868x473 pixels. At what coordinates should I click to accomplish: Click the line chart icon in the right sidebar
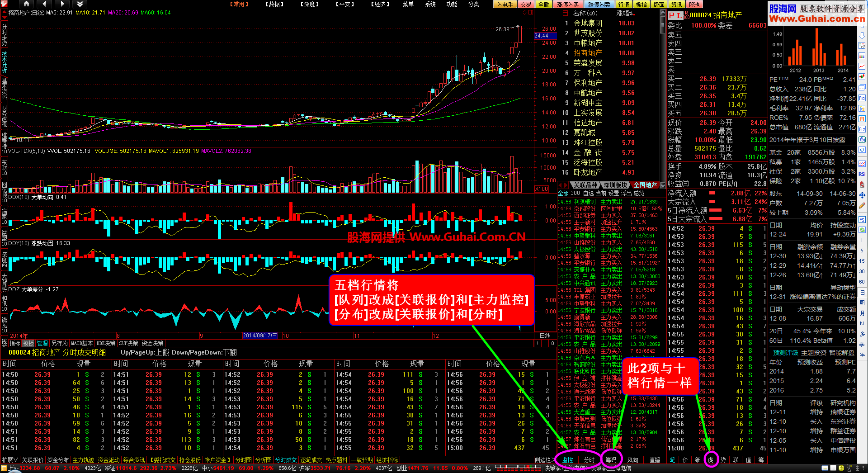click(862, 66)
